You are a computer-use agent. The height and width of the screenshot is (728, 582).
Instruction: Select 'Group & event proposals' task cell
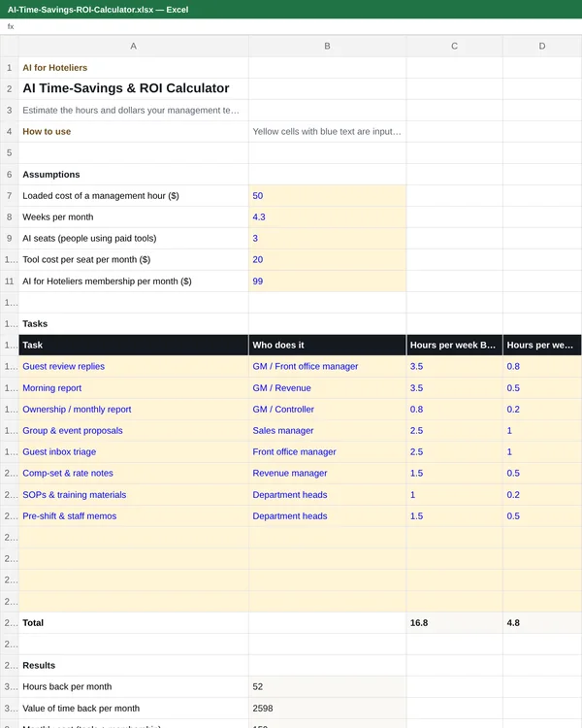(133, 430)
